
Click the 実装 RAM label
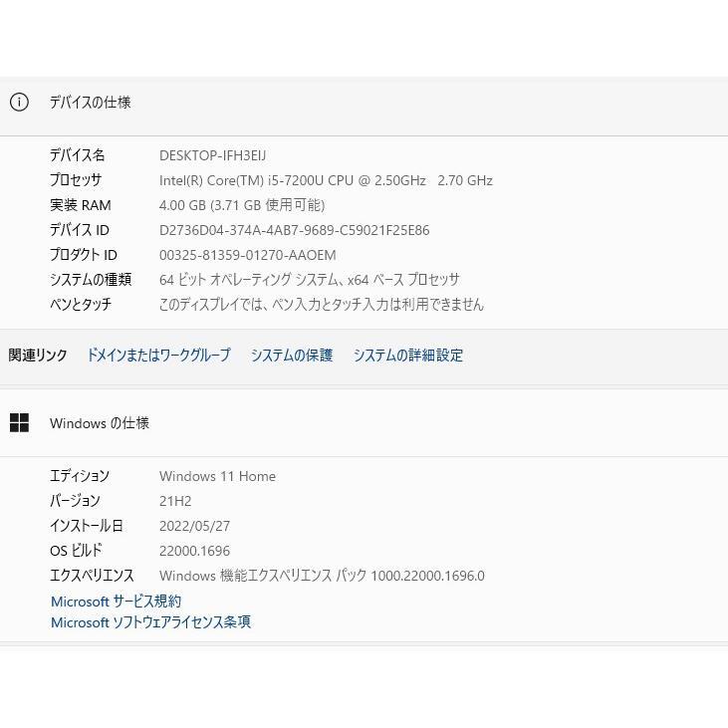(81, 205)
